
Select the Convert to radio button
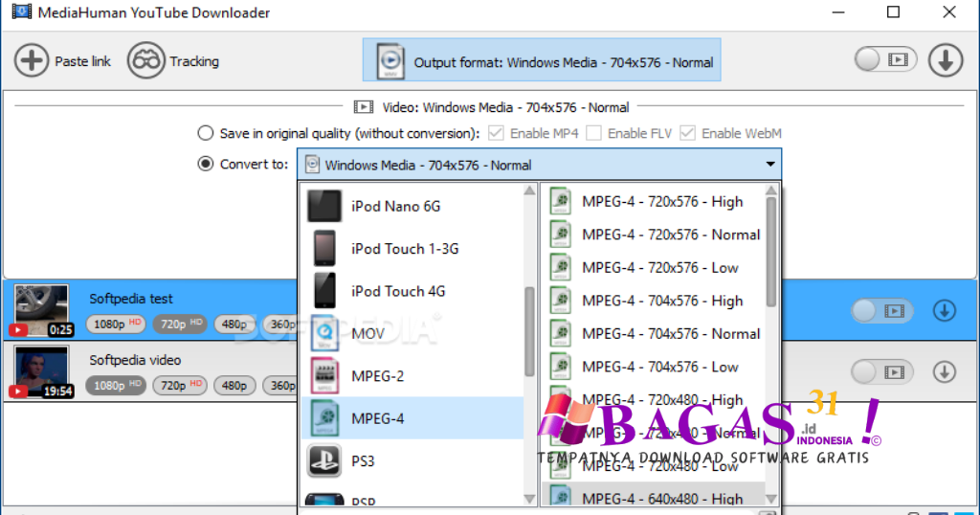[x=205, y=165]
